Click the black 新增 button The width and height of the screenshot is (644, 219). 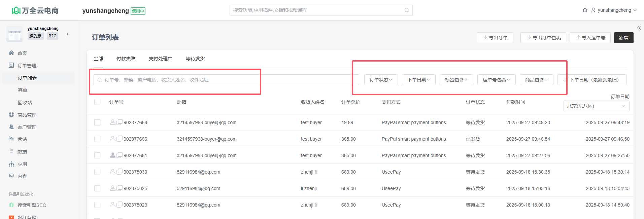pyautogui.click(x=623, y=38)
